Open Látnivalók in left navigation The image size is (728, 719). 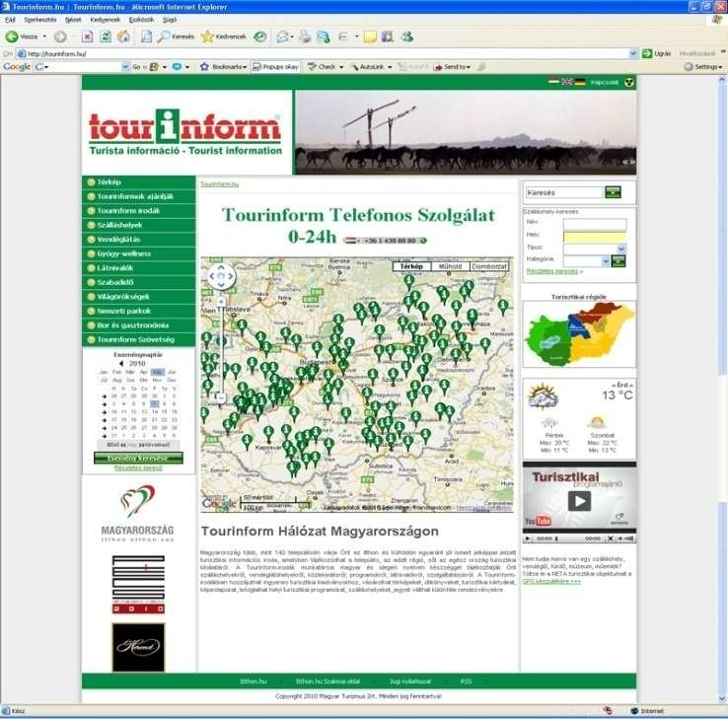(x=139, y=268)
